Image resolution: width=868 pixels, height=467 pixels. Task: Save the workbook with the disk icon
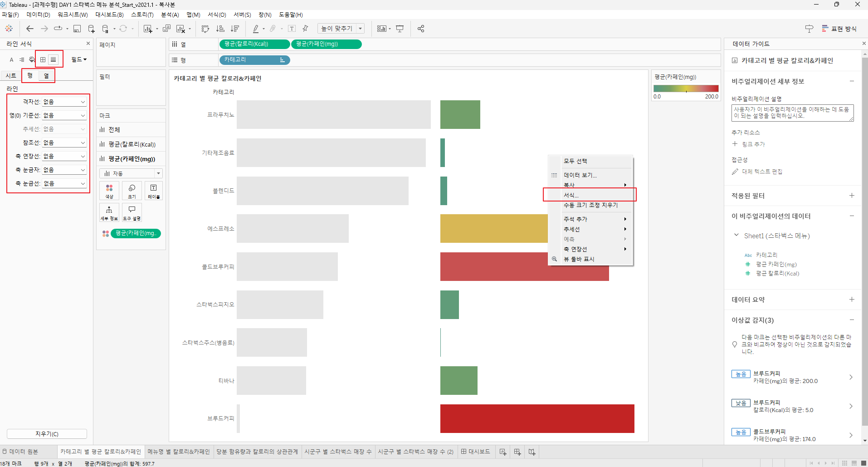(x=77, y=29)
